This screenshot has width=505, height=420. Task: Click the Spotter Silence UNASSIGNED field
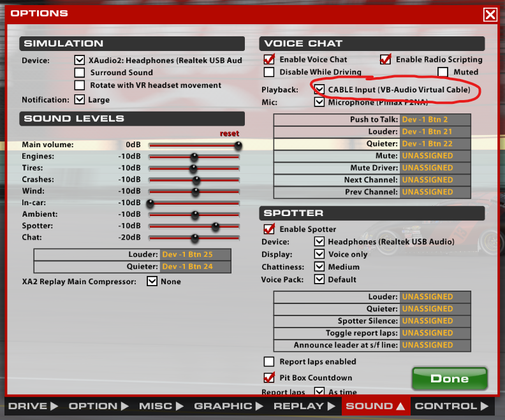click(x=435, y=321)
